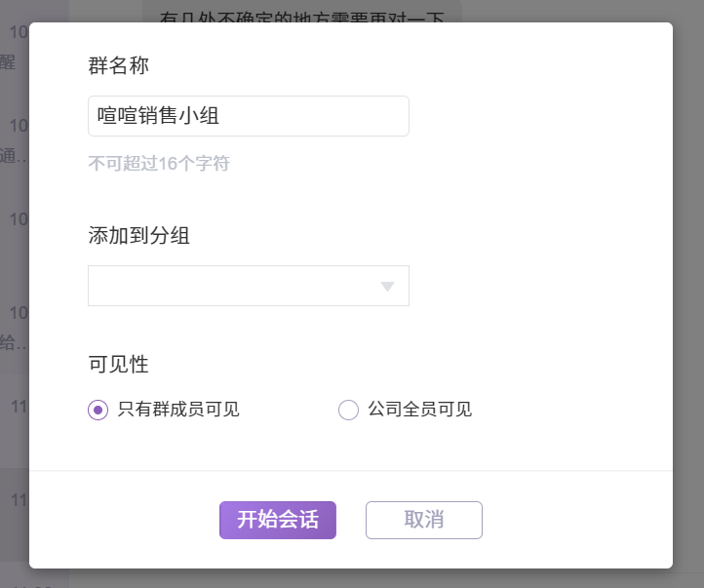Viewport: 704px width, 588px height.
Task: Click the 添加到分组 field label
Action: point(138,235)
